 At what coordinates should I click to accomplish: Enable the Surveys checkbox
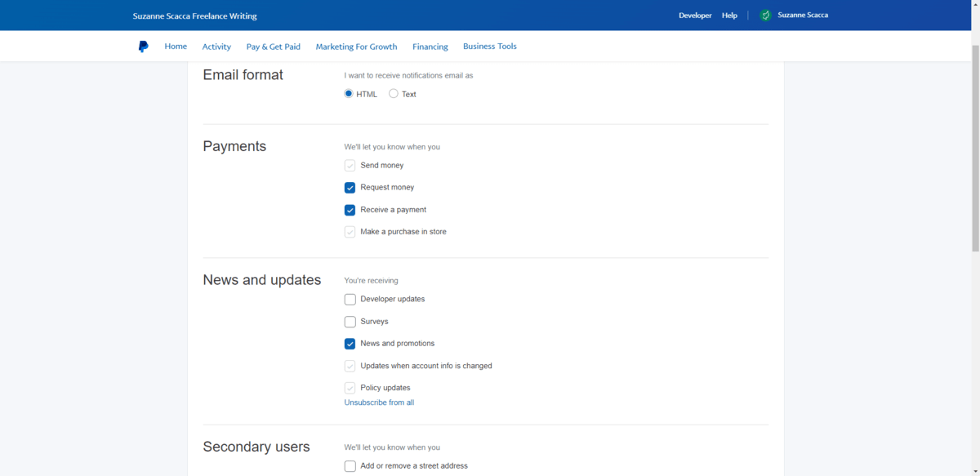(x=350, y=322)
